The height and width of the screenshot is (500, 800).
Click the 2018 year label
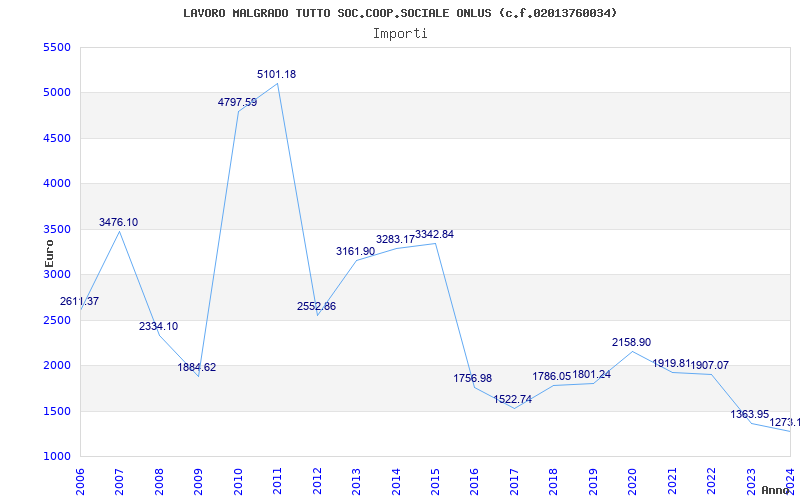[554, 481]
